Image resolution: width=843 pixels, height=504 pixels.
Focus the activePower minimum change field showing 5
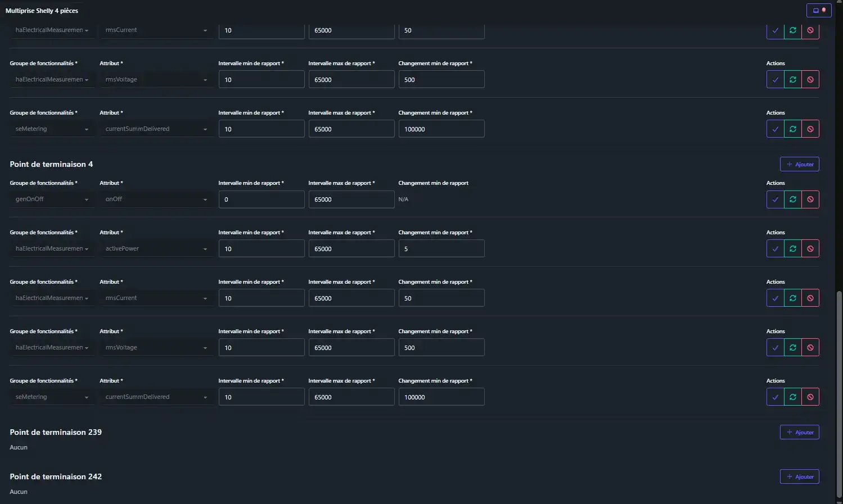click(441, 249)
